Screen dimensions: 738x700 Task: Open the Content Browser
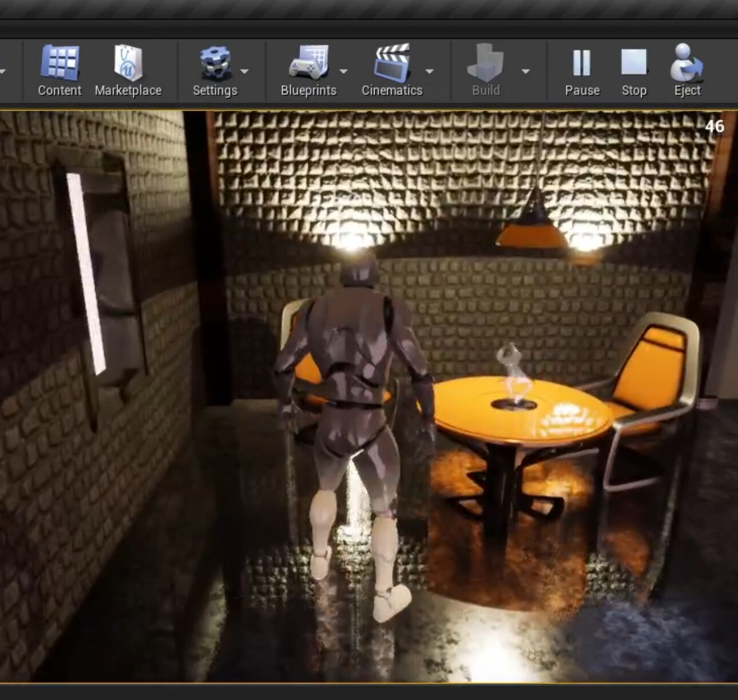click(x=59, y=63)
